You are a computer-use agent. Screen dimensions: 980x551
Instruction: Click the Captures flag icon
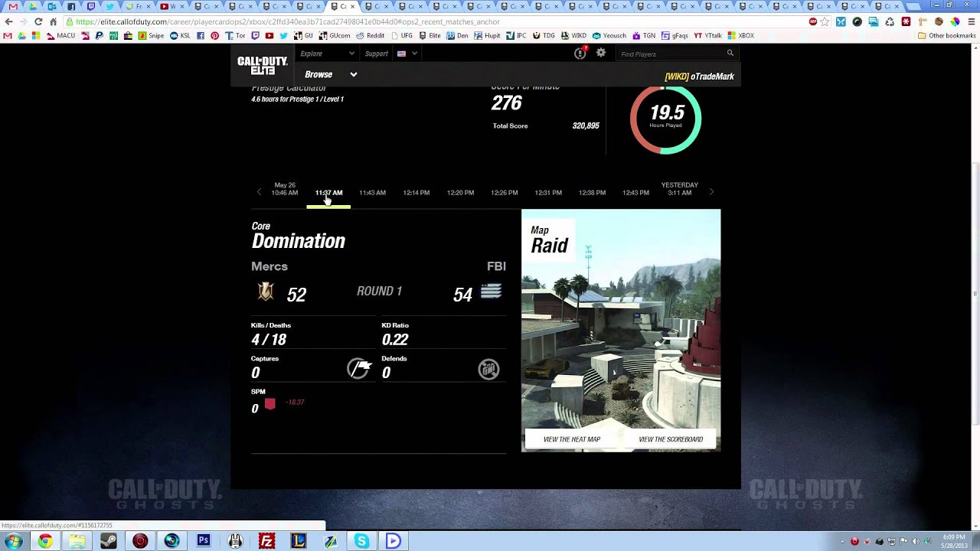[x=358, y=369]
